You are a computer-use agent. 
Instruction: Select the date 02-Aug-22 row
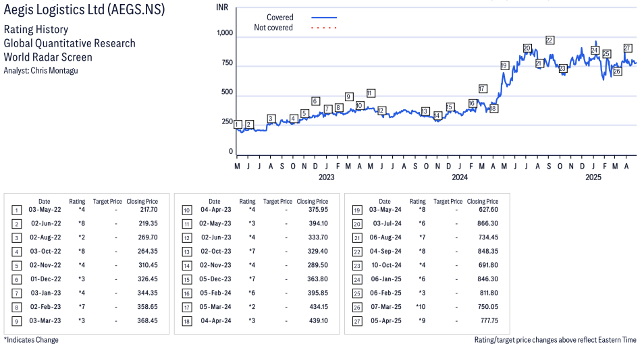tap(45, 237)
